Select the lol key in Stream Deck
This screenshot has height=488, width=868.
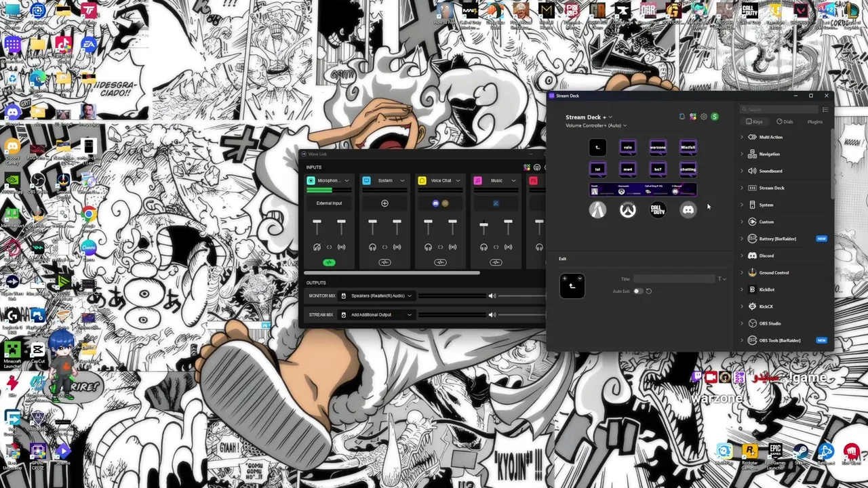pyautogui.click(x=597, y=169)
